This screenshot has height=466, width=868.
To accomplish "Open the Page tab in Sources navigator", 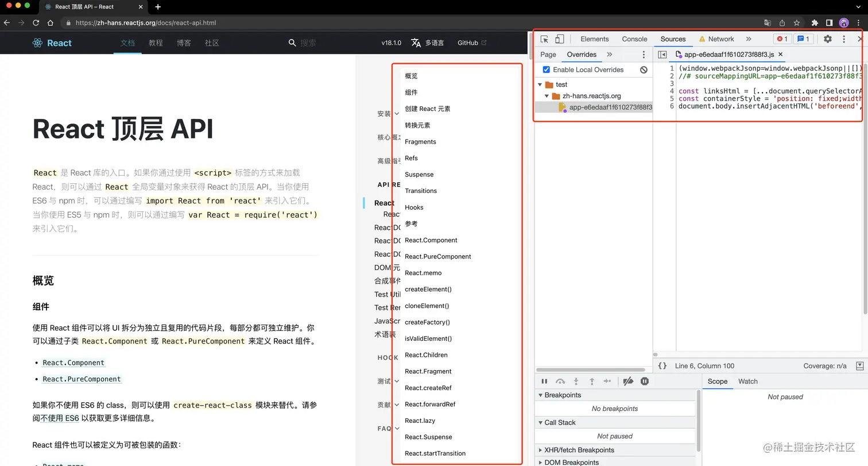I will pyautogui.click(x=548, y=55).
